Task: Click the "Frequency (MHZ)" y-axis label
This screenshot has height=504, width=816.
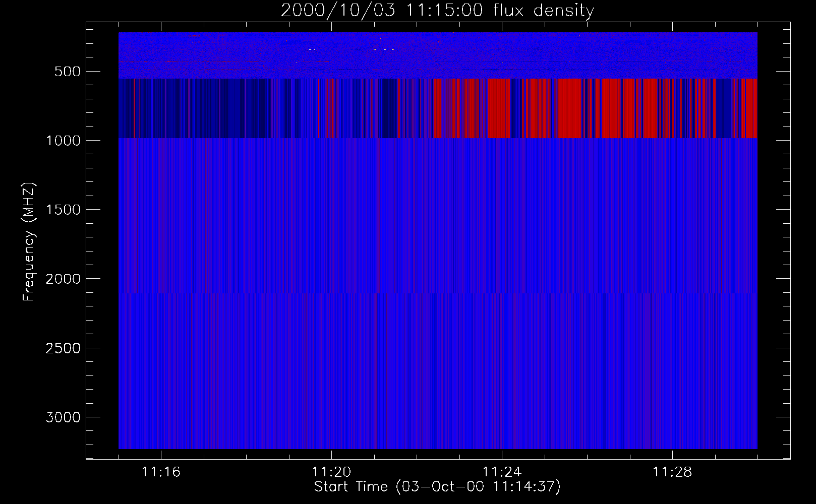Action: (x=29, y=242)
